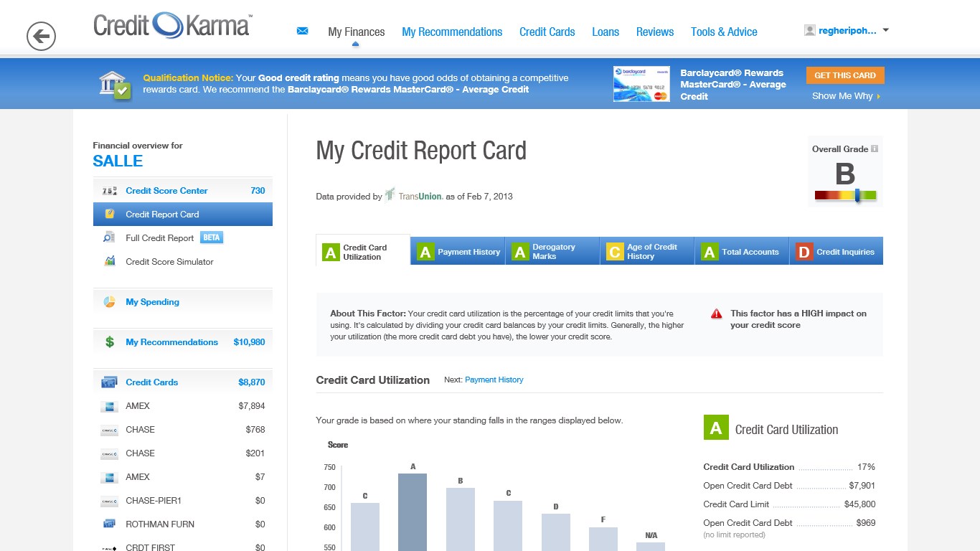The width and height of the screenshot is (980, 551).
Task: Click the user profile avatar icon
Action: 810,30
